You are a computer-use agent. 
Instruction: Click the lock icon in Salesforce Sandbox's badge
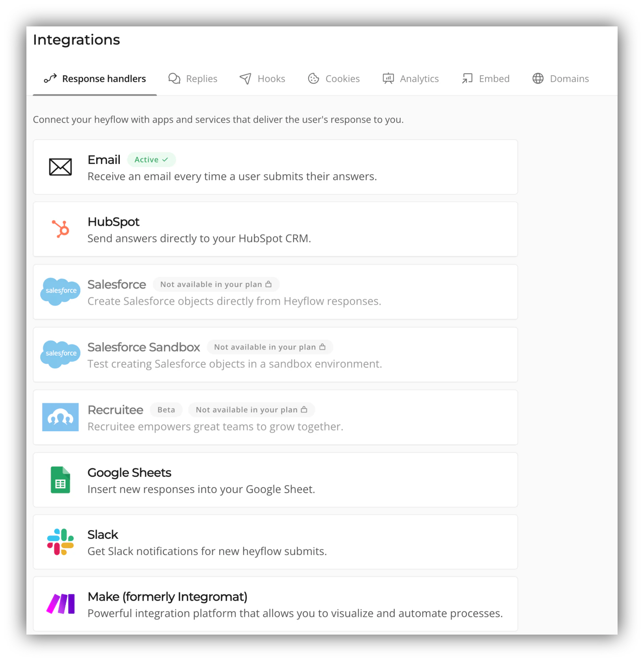click(322, 347)
